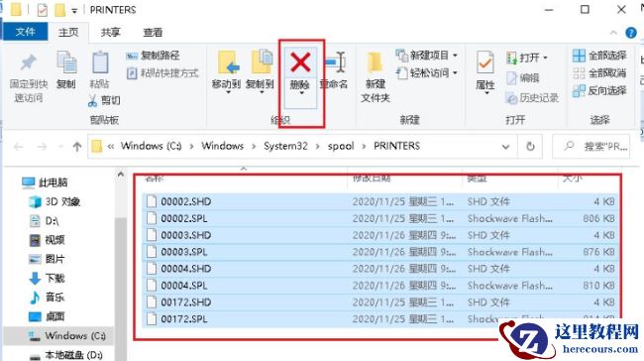Click the Pin to Quick access icon
This screenshot has height=361, width=644.
click(28, 62)
